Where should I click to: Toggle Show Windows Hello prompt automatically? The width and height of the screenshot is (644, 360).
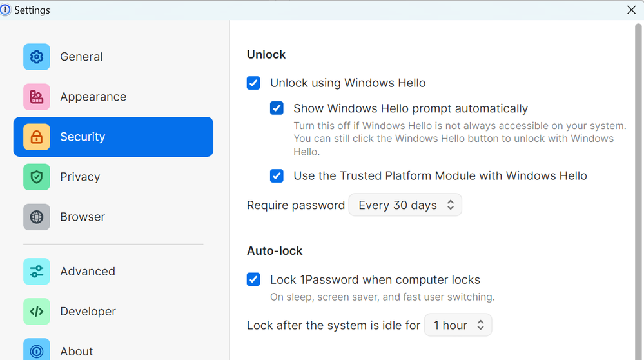(x=277, y=108)
